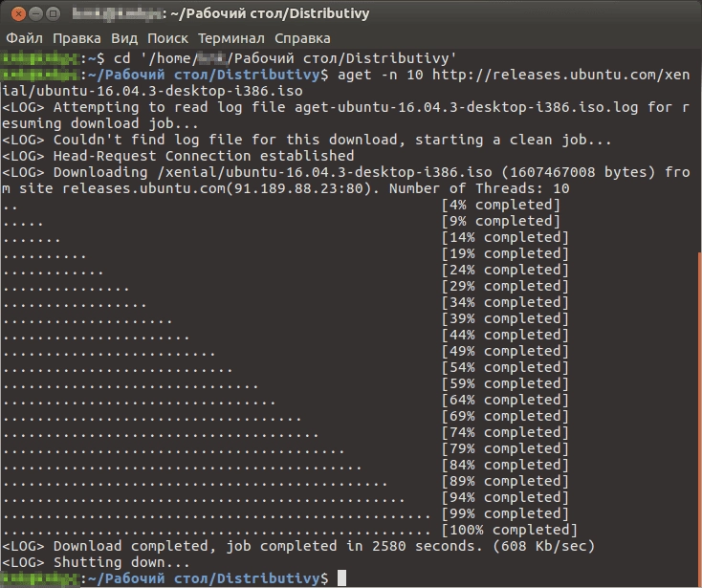Image resolution: width=702 pixels, height=588 pixels.
Task: Close the terminal window
Action: (18, 14)
